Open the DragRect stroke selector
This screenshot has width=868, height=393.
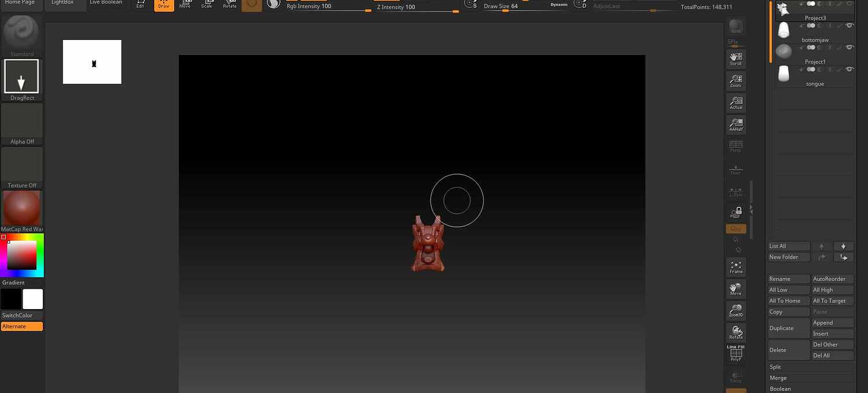pyautogui.click(x=21, y=76)
